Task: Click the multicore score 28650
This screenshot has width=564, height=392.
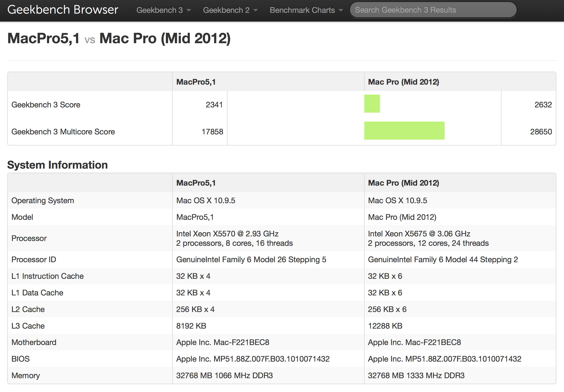Action: 541,132
